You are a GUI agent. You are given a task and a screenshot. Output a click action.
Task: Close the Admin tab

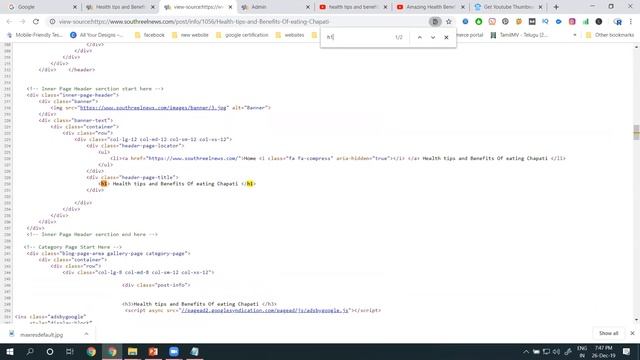[x=308, y=7]
